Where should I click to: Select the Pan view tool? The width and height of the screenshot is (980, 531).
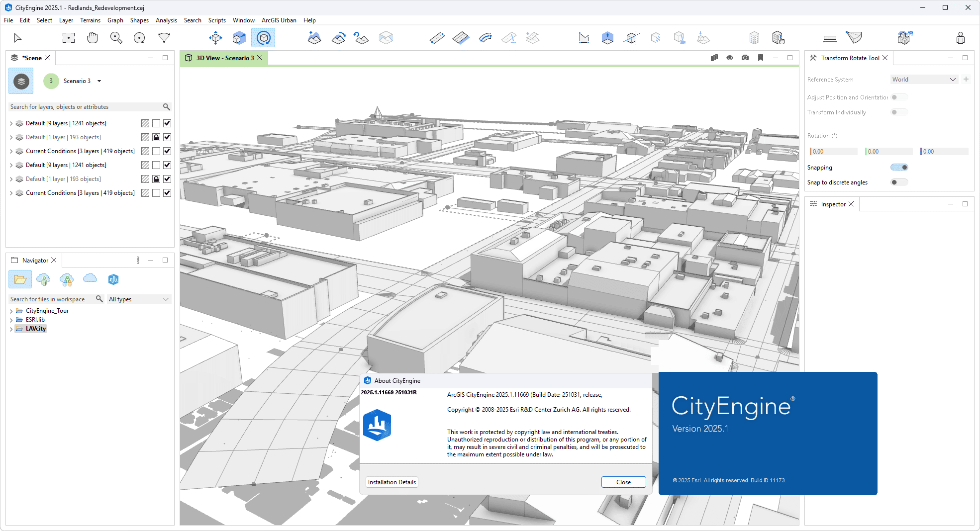92,37
